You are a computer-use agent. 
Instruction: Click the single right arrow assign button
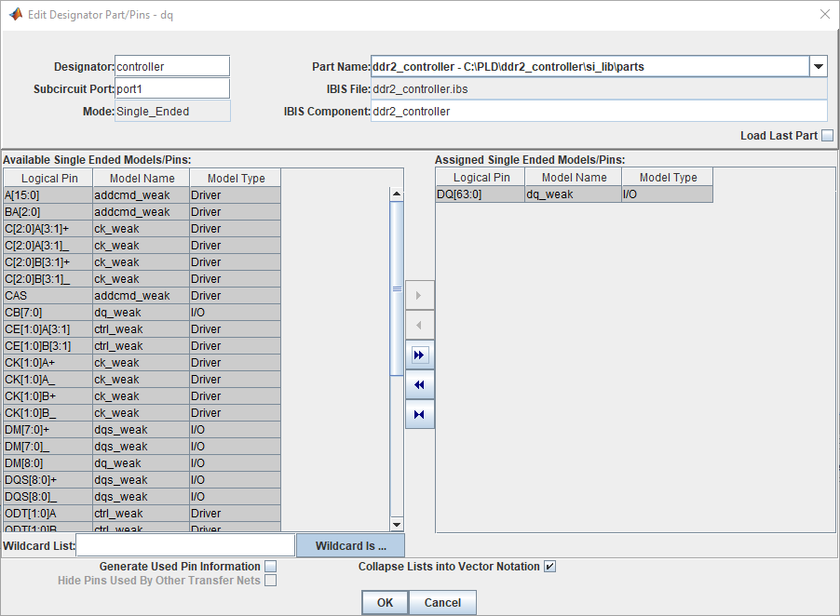coord(419,295)
